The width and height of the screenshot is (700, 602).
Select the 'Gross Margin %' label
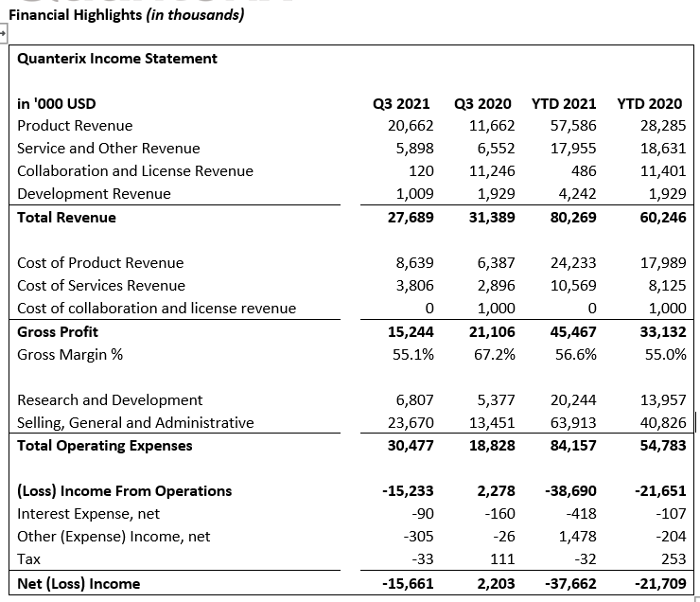tap(70, 355)
